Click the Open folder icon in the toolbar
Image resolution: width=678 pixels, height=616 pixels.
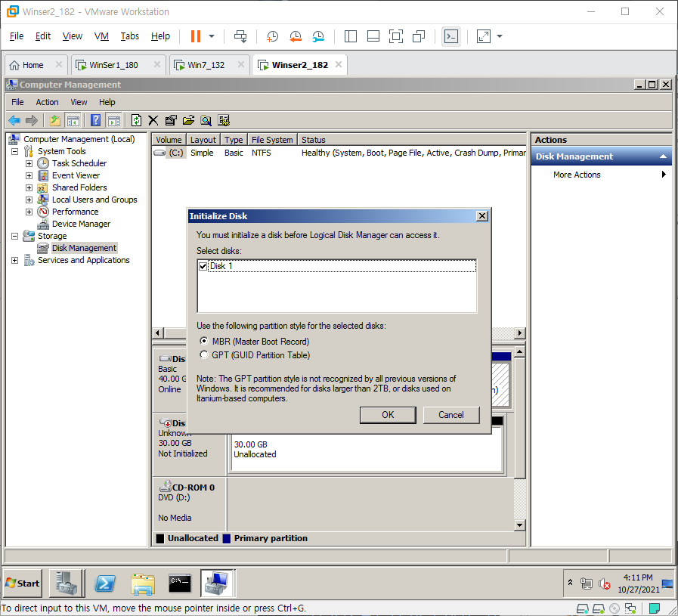(x=188, y=120)
